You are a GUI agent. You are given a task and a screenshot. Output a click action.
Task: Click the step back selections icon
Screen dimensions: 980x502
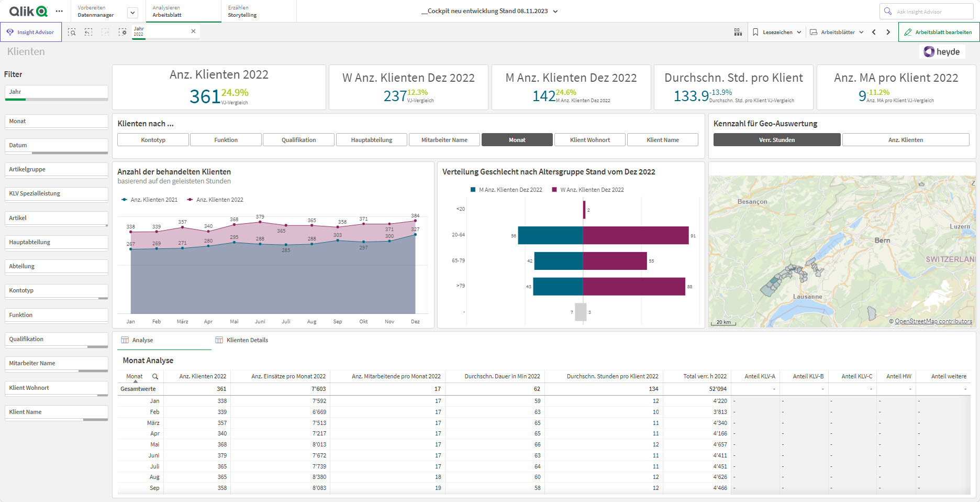click(x=88, y=32)
